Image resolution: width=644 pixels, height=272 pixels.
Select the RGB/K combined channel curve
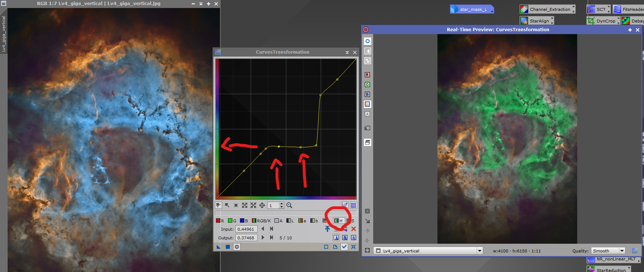point(261,221)
